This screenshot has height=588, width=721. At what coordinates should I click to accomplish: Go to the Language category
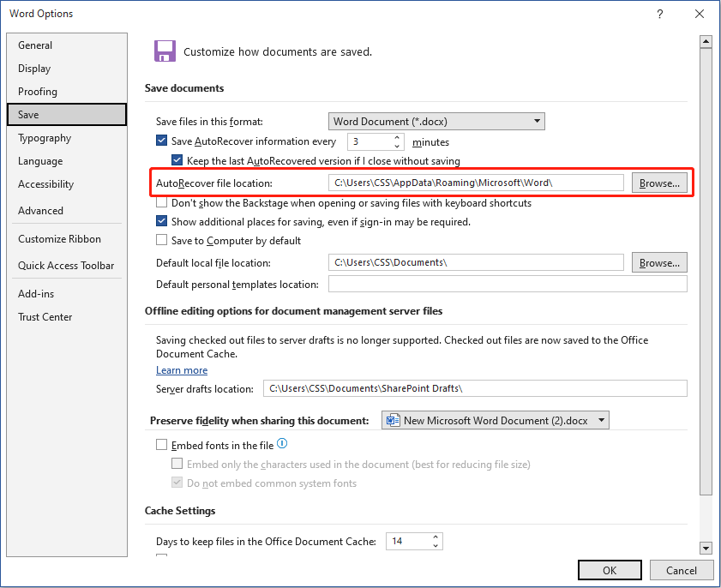[67, 161]
